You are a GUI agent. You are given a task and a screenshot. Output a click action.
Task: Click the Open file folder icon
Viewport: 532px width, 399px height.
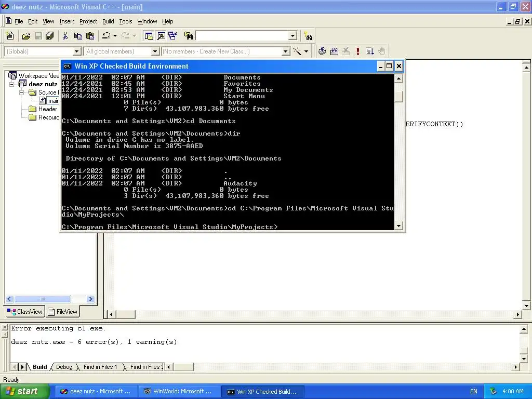26,36
